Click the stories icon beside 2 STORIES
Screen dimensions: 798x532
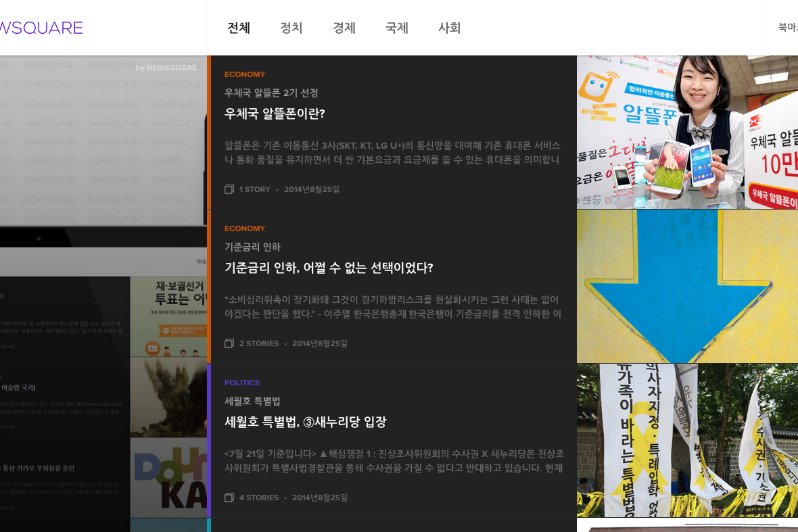coord(229,343)
